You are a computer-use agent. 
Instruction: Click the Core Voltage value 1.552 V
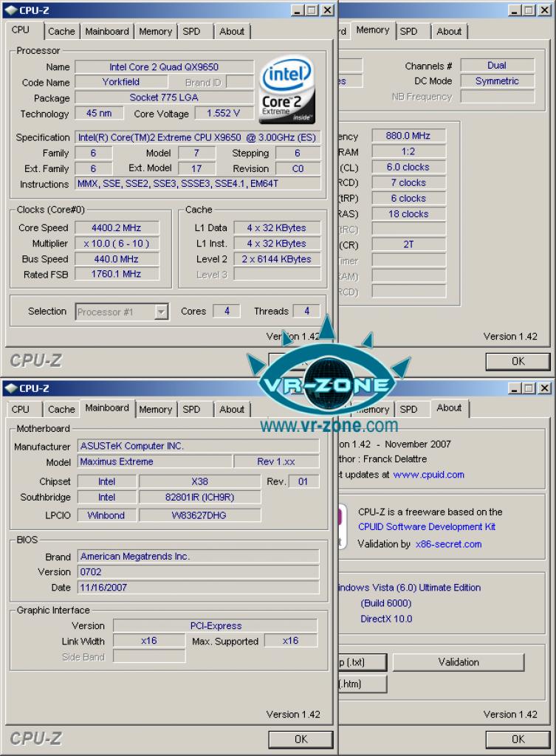(223, 113)
